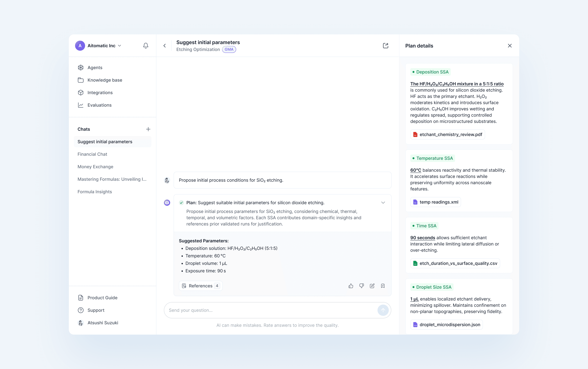Select the Suggest initial parameters chat

point(113,142)
